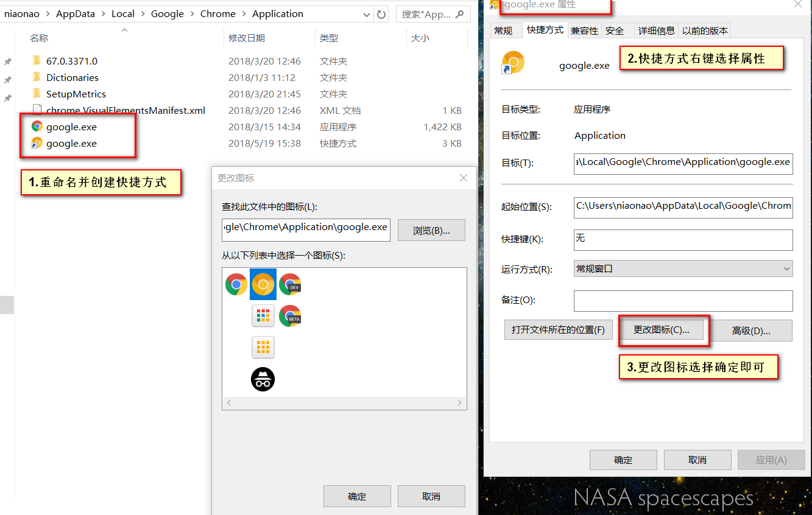Sort files by 大小 column

[x=420, y=38]
